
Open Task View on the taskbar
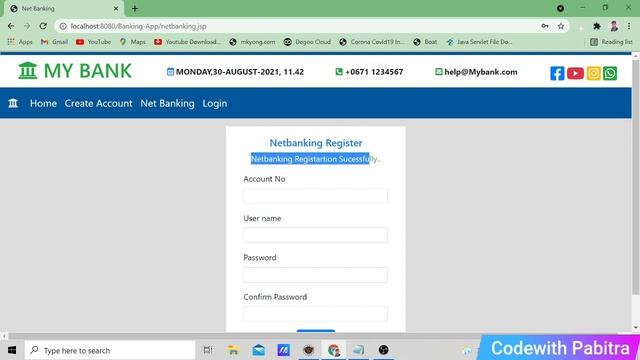tap(208, 350)
